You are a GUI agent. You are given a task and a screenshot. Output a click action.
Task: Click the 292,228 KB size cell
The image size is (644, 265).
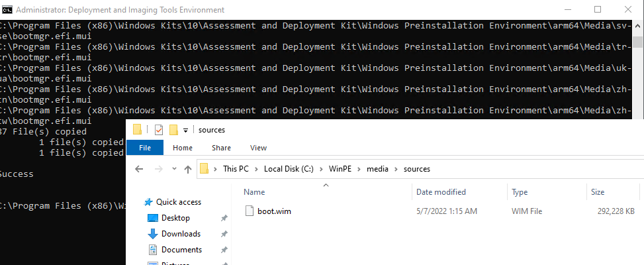tap(616, 211)
